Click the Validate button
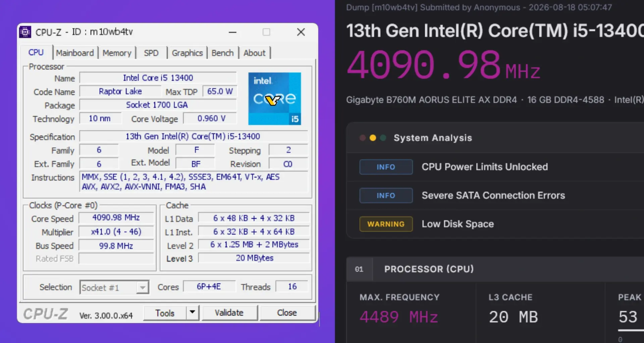 pyautogui.click(x=229, y=313)
